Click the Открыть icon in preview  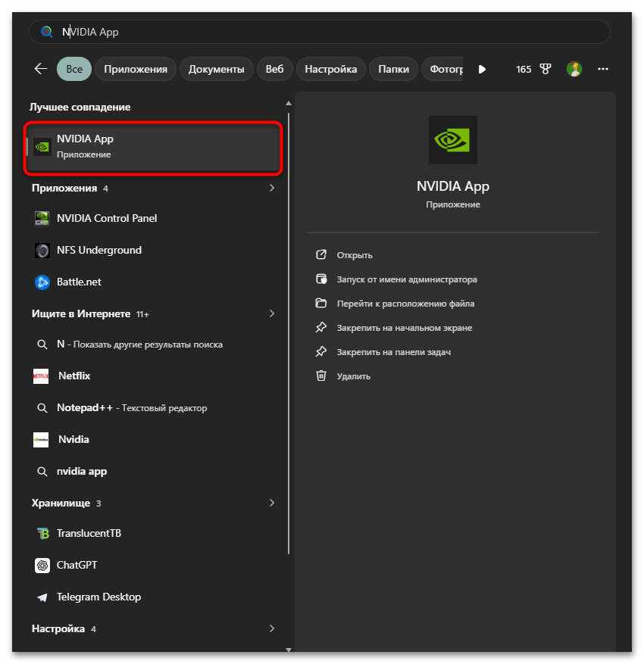pos(321,255)
